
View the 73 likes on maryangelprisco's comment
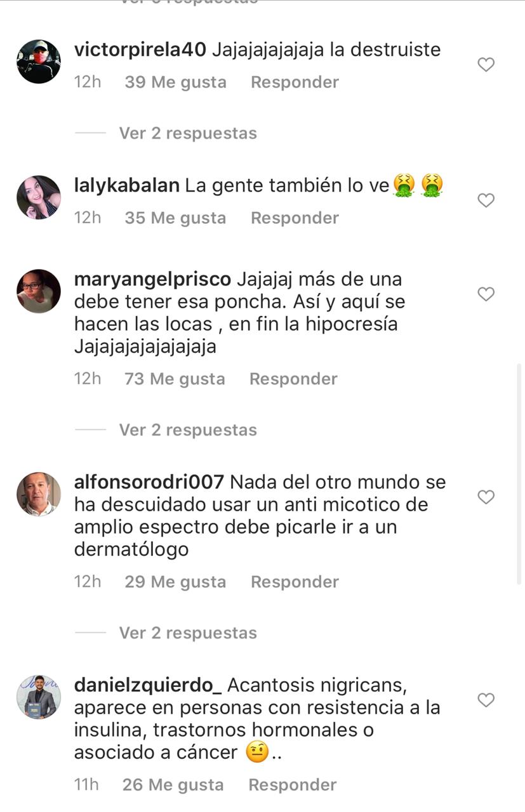tap(175, 379)
